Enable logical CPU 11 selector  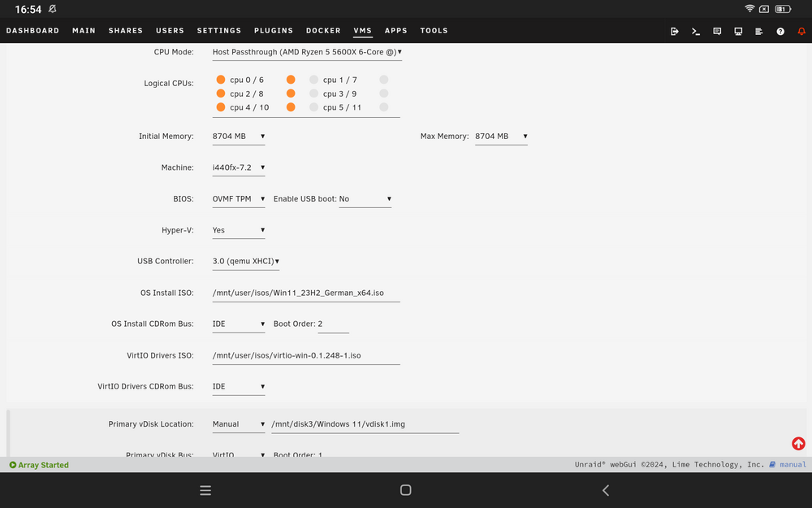point(384,106)
